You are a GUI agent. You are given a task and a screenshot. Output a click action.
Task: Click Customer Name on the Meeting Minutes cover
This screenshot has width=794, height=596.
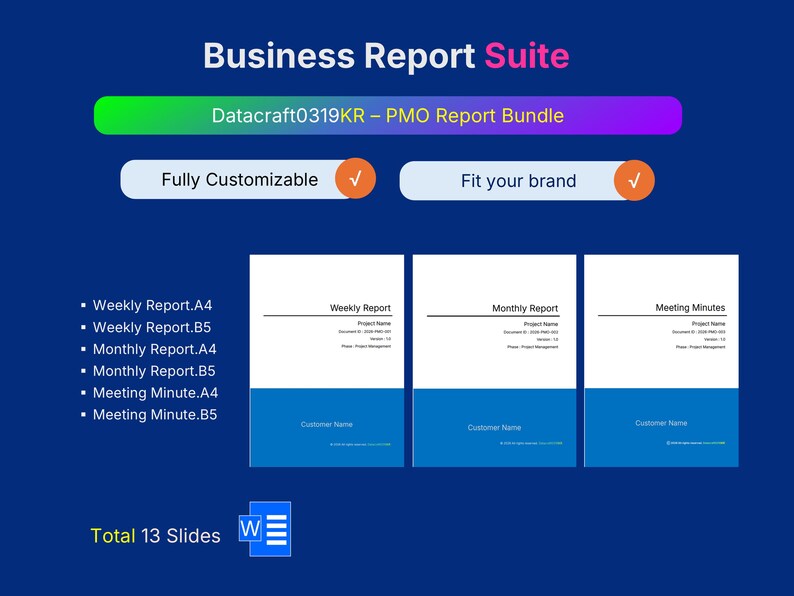click(661, 423)
